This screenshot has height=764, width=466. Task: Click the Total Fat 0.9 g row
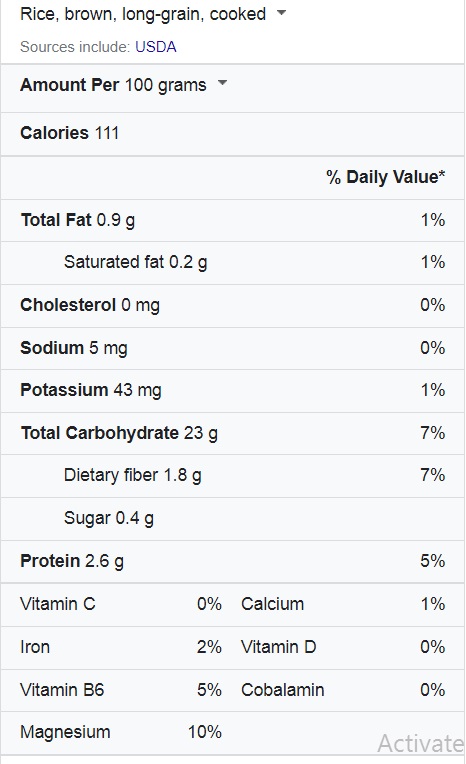(x=233, y=220)
